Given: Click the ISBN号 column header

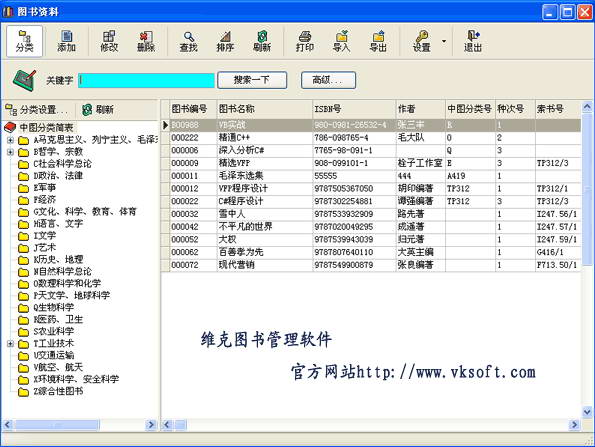Looking at the screenshot, I should point(354,109).
